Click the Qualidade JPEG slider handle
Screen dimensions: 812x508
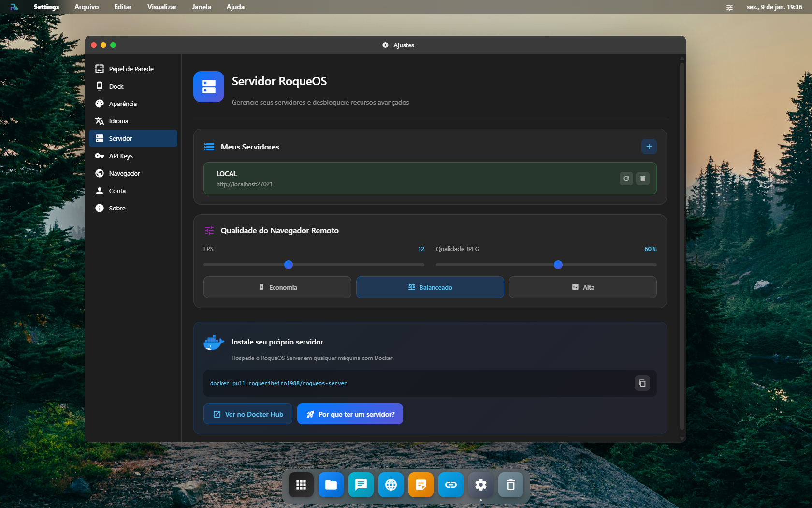coord(558,265)
